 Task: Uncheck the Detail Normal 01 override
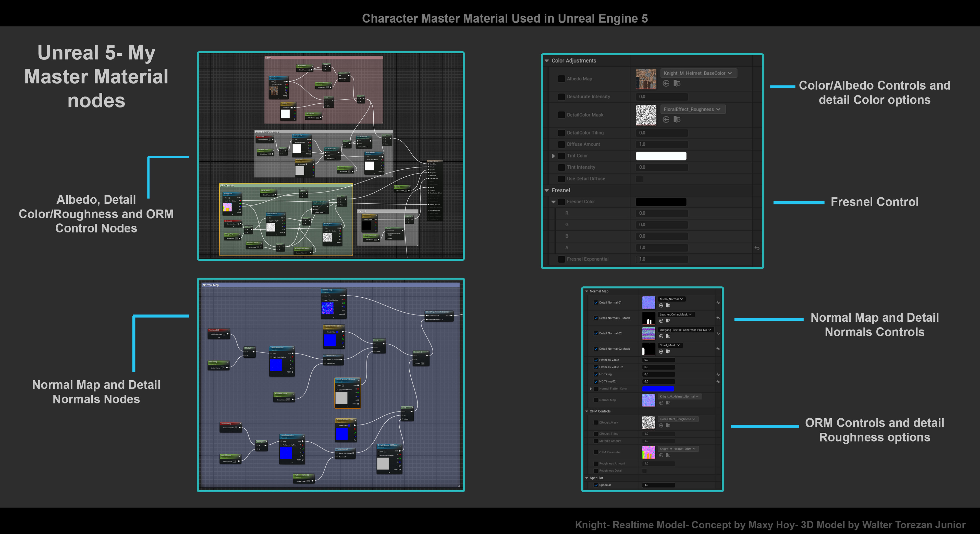point(596,302)
